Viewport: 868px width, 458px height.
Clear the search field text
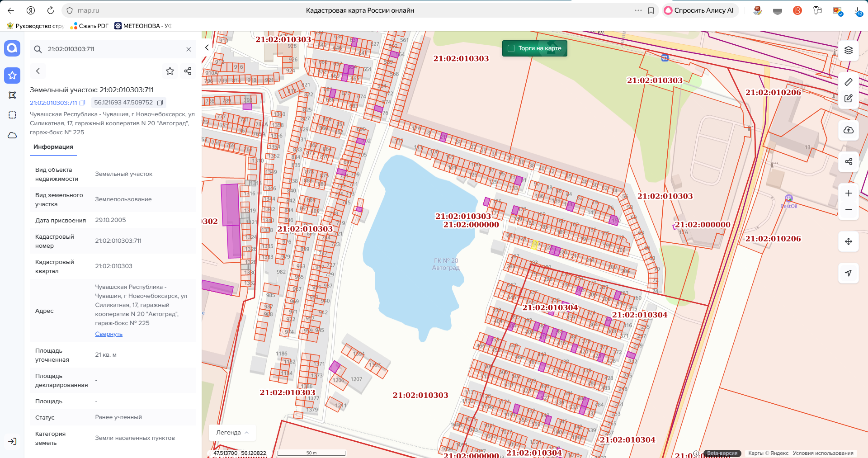point(189,49)
